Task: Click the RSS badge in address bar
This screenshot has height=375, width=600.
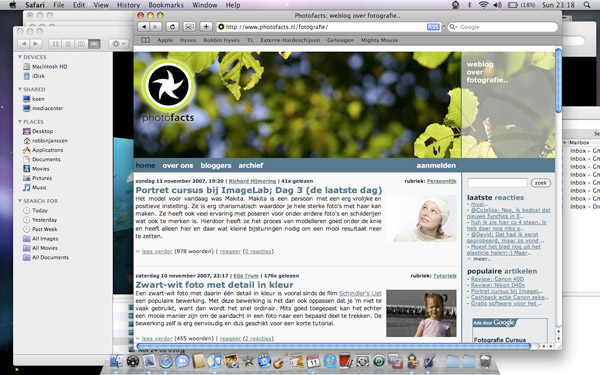Action: pyautogui.click(x=433, y=27)
